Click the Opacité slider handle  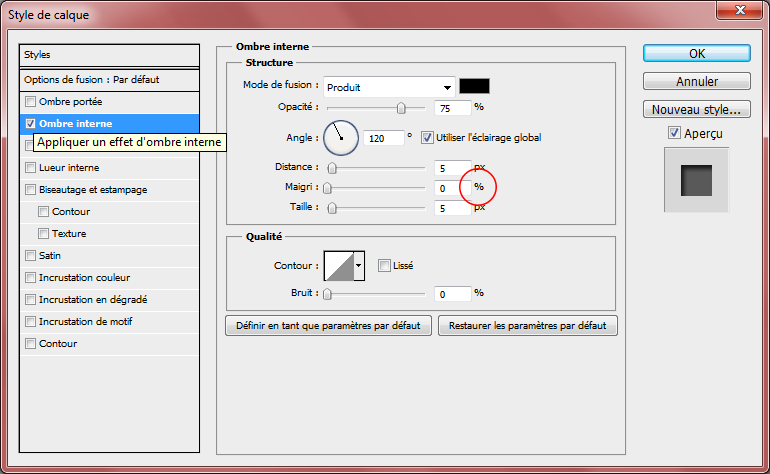coord(401,107)
